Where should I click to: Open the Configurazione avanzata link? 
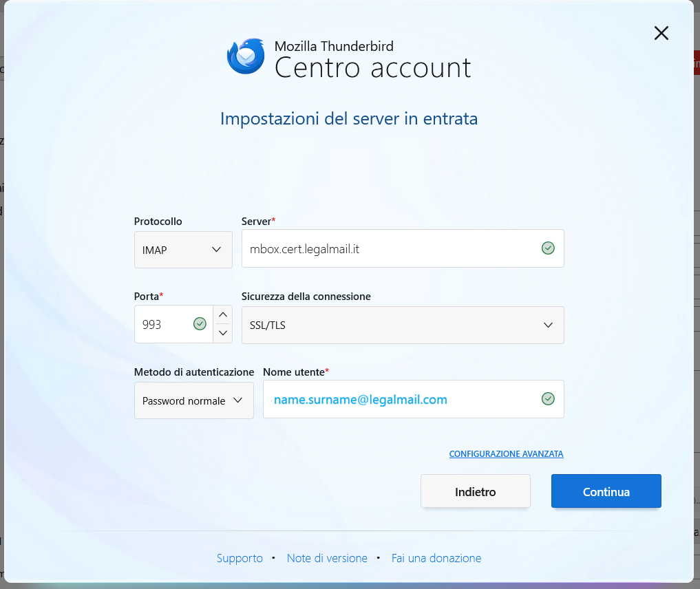[506, 454]
